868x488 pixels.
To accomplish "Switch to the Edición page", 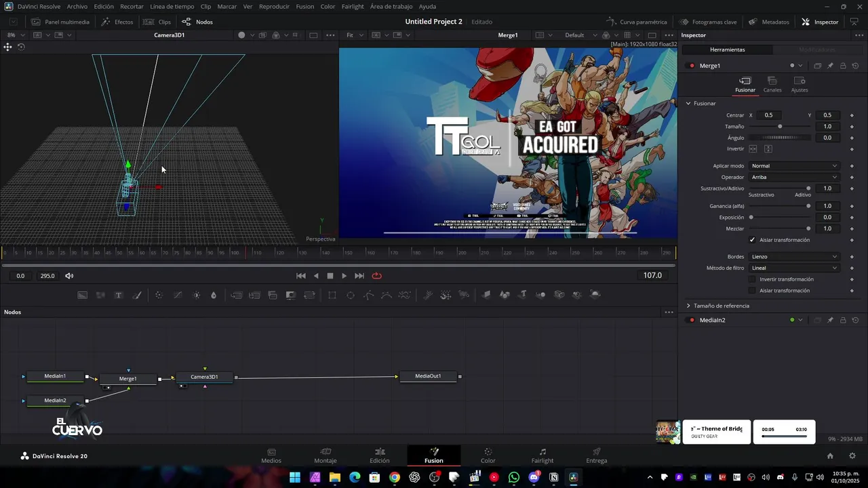I will tap(380, 455).
